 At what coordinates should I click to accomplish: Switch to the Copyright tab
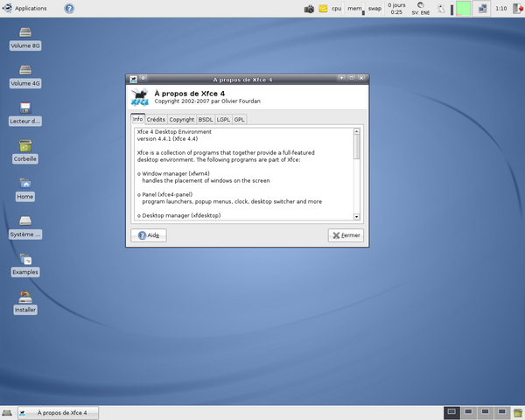point(182,119)
